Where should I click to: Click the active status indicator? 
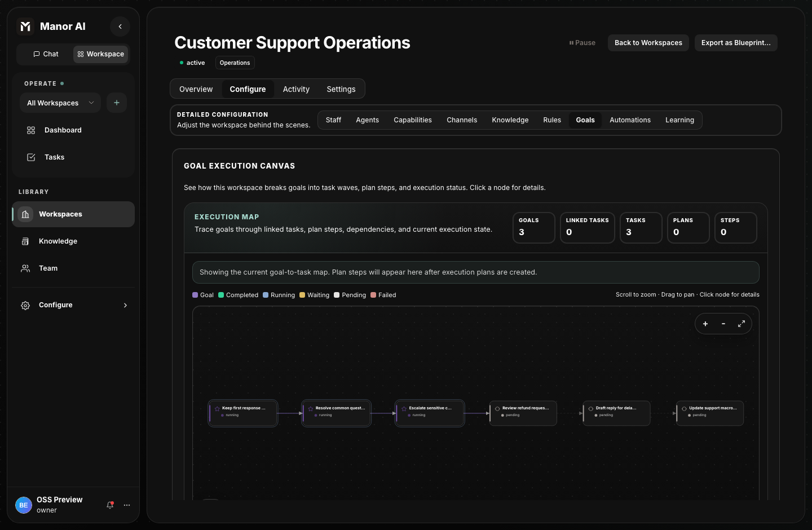click(x=192, y=63)
